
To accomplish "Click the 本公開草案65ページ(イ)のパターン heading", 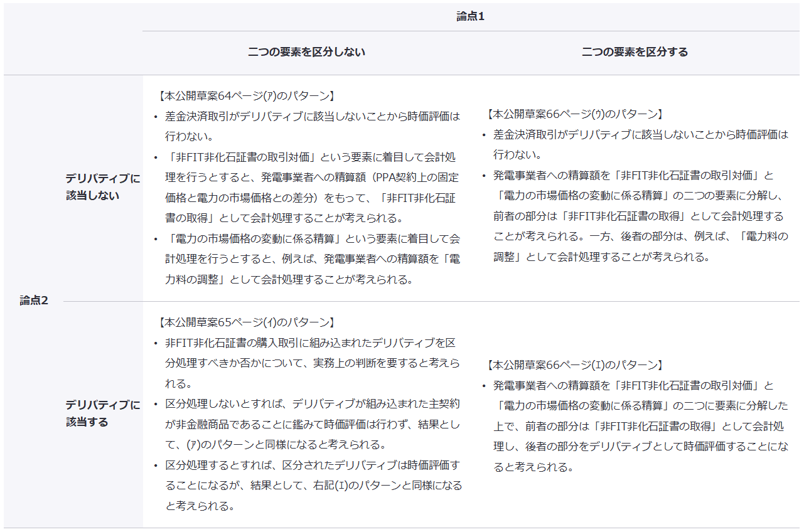I will [246, 322].
